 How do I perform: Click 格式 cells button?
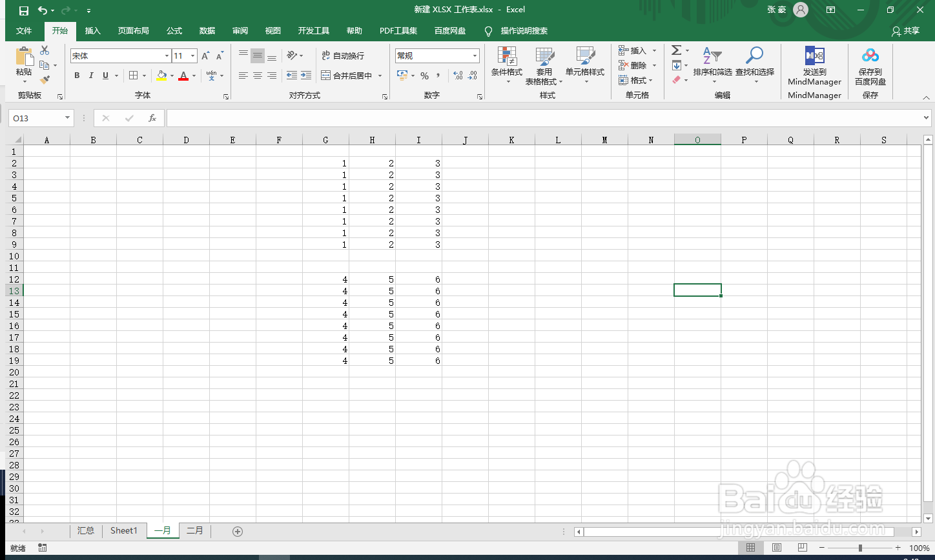point(633,80)
